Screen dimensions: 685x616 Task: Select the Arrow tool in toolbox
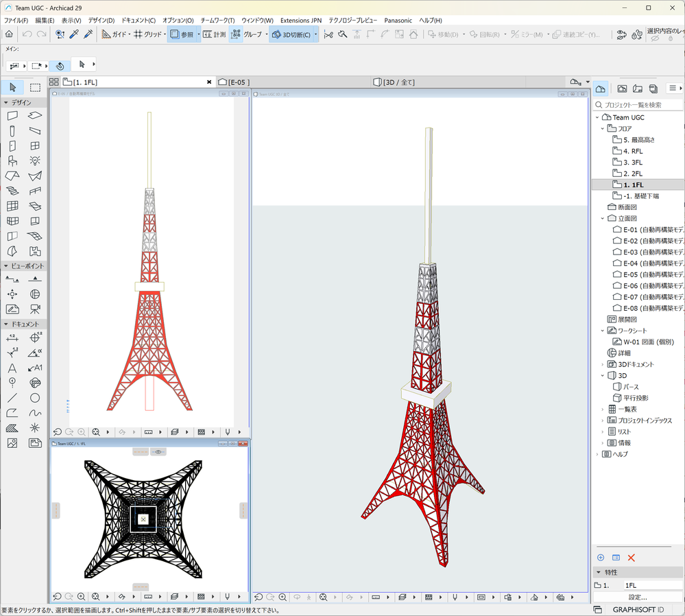pos(12,87)
